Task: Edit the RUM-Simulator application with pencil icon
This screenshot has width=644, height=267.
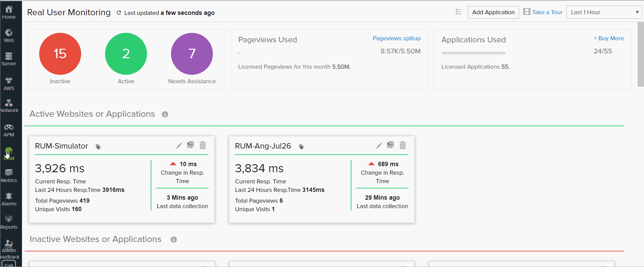Action: [179, 146]
